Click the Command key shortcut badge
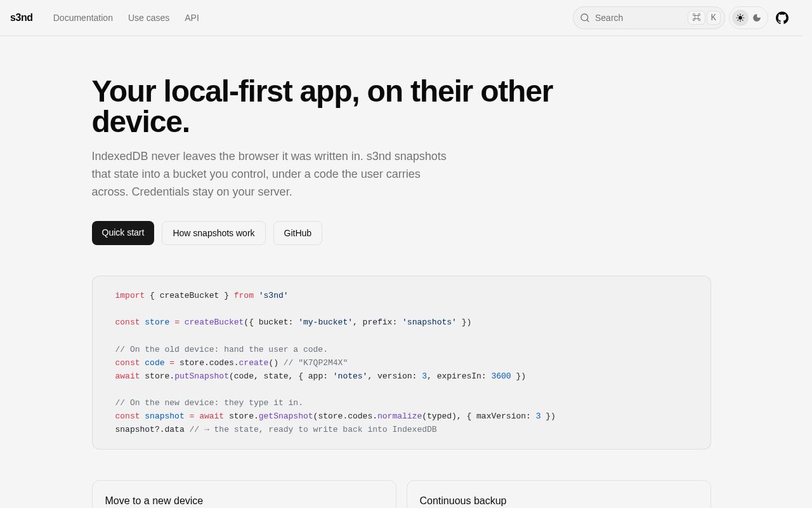The width and height of the screenshot is (812, 508). (697, 18)
